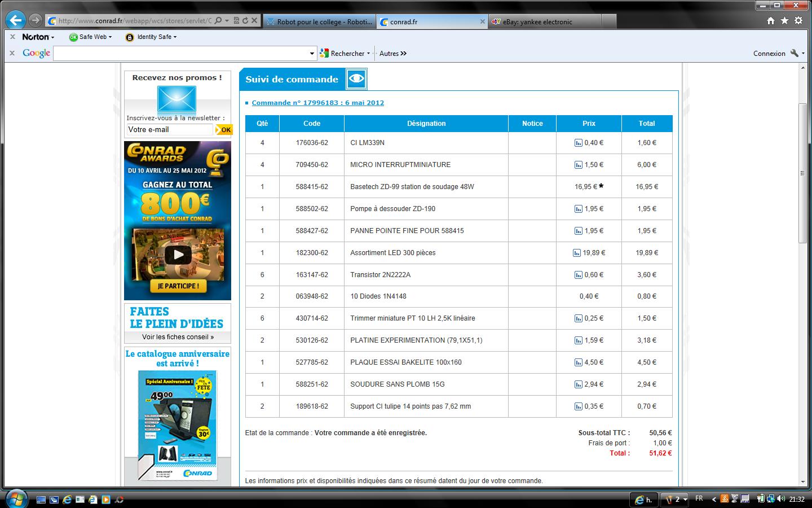Click the JE PARTICIPE ! button
The width and height of the screenshot is (812, 508).
pyautogui.click(x=178, y=286)
